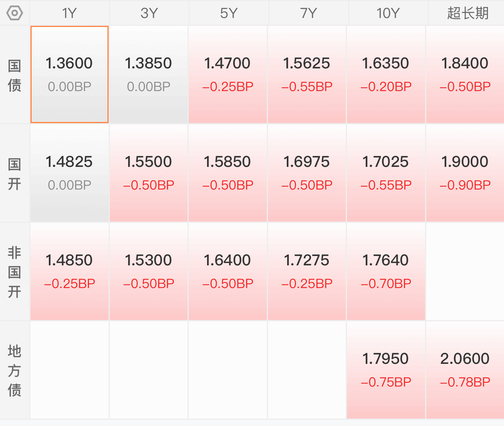Screen dimensions: 504x426
Task: Click the 超长期 column header
Action: 468,13
